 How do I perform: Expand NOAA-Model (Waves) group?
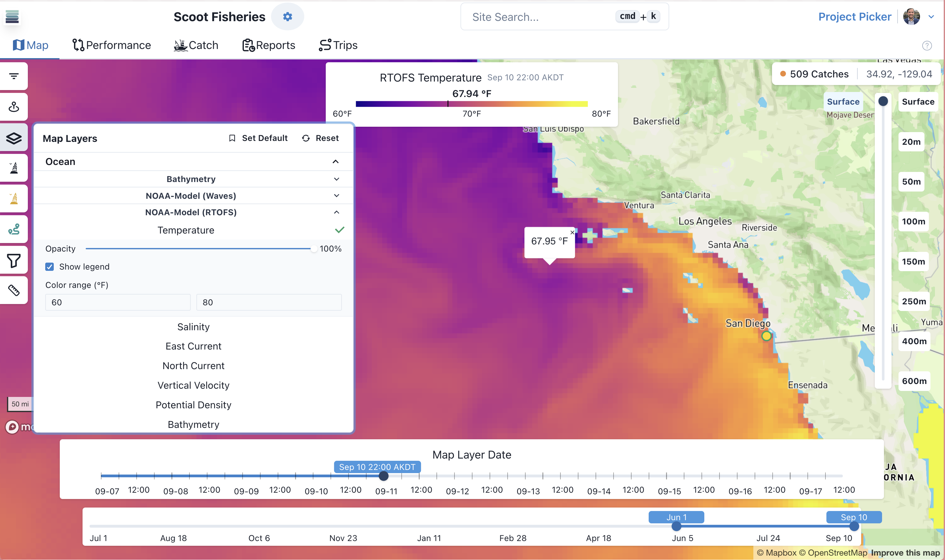[x=337, y=196]
